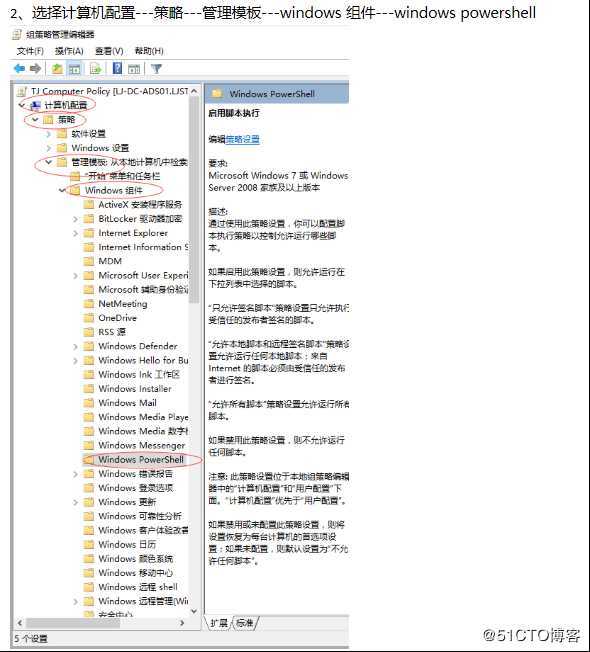This screenshot has width=590, height=652.
Task: Click the Windows Installer folder icon
Action: click(89, 389)
